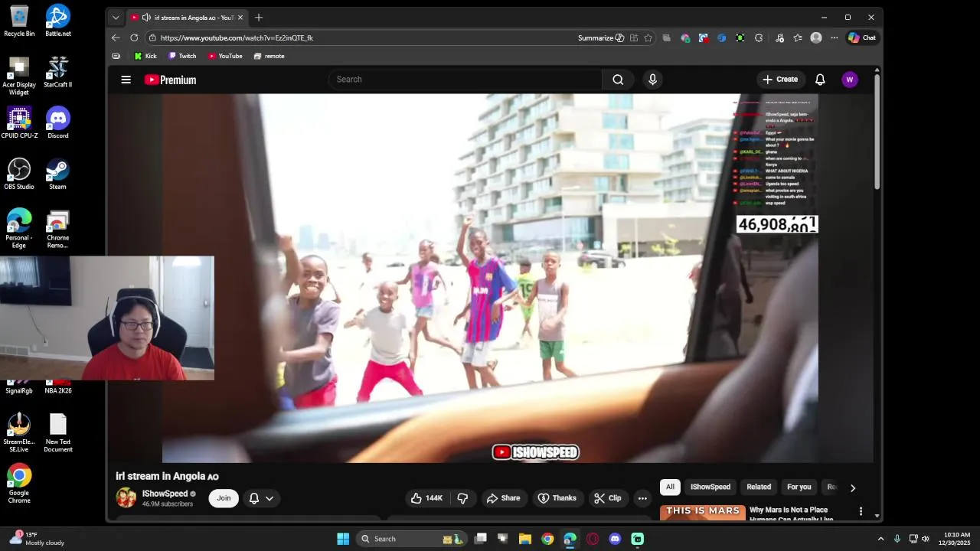Viewport: 980px width, 551px height.
Task: Like the video with 144K likes
Action: pos(426,498)
